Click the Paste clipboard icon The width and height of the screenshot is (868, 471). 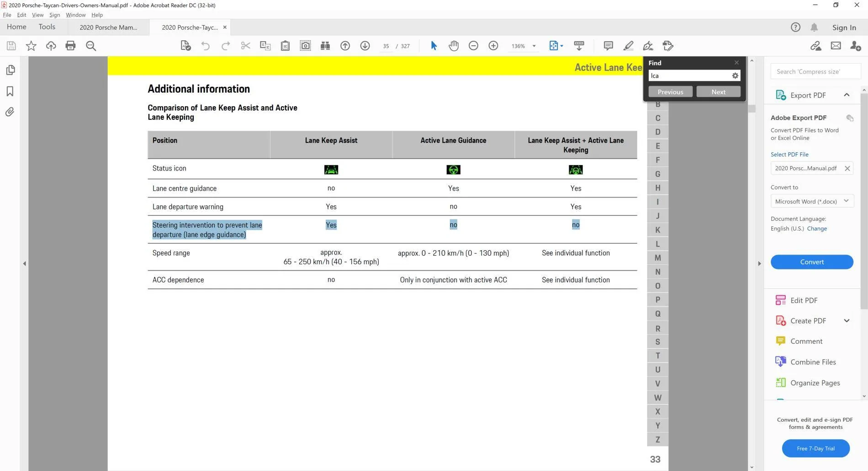pos(285,46)
